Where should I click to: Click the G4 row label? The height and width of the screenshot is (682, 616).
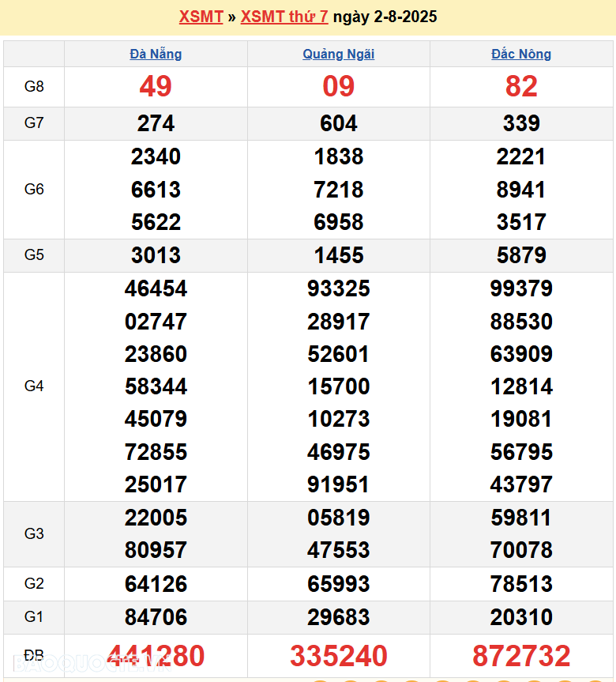[34, 386]
